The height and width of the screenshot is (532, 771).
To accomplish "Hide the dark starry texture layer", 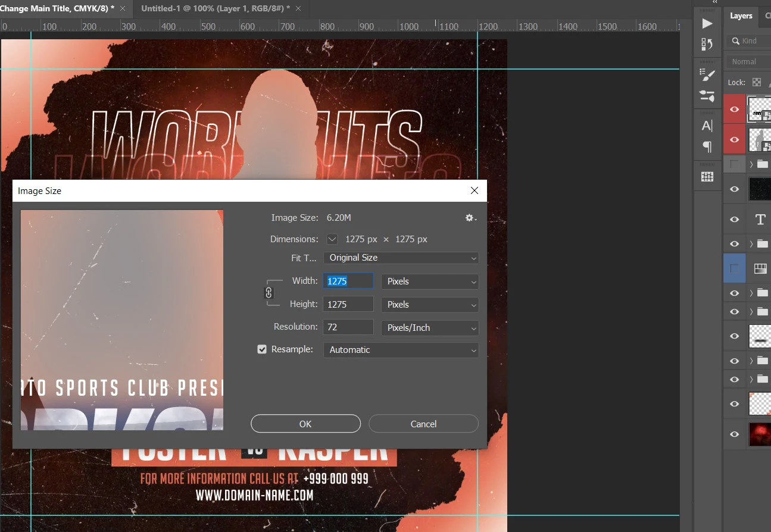I will 735,189.
